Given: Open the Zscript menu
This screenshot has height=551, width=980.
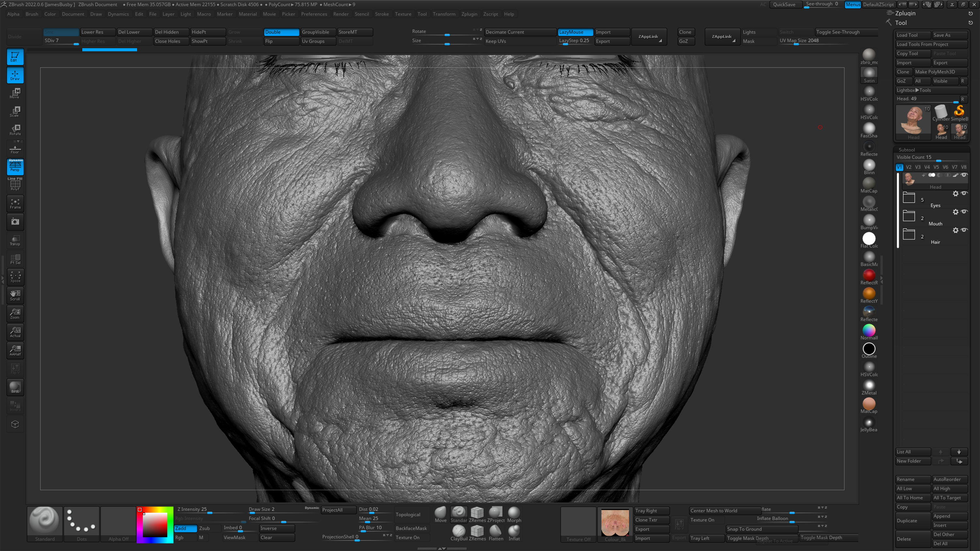Looking at the screenshot, I should 490,14.
